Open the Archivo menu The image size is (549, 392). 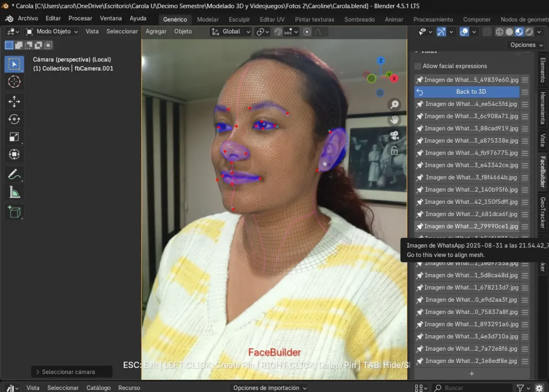pyautogui.click(x=28, y=19)
